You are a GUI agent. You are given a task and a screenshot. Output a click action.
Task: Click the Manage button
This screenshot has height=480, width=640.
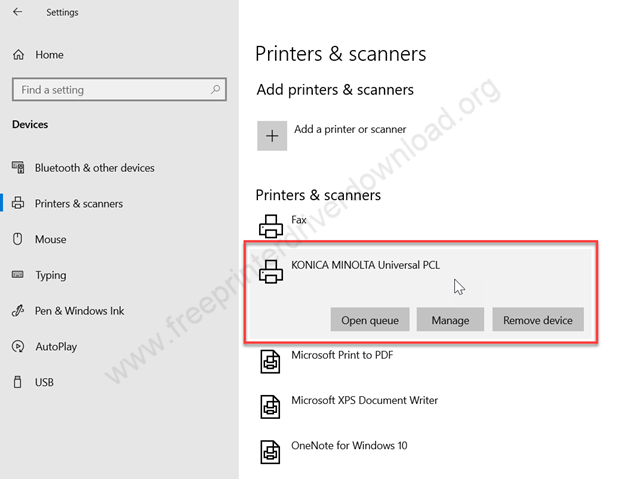pyautogui.click(x=450, y=320)
